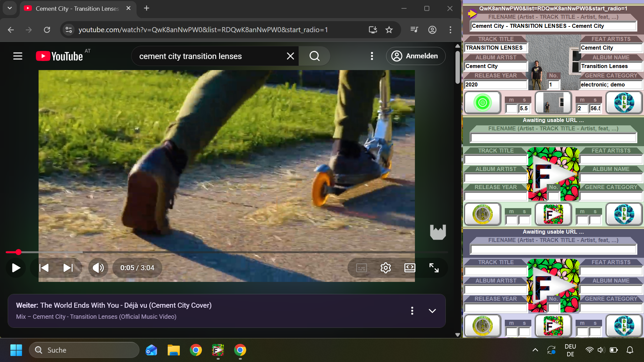Click the DLN download icon in bottom section
Screen dimensions: 644x362
(624, 326)
